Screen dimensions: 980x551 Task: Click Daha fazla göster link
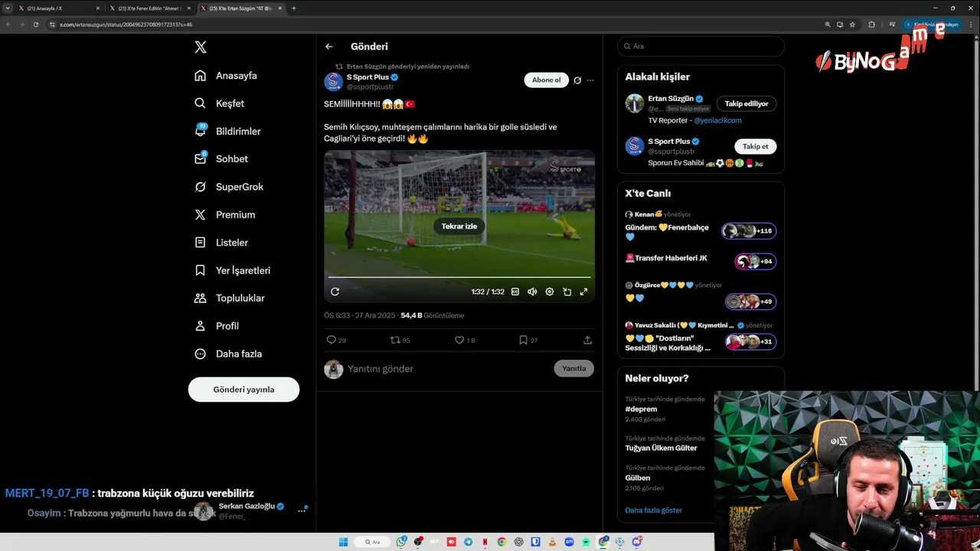[653, 510]
